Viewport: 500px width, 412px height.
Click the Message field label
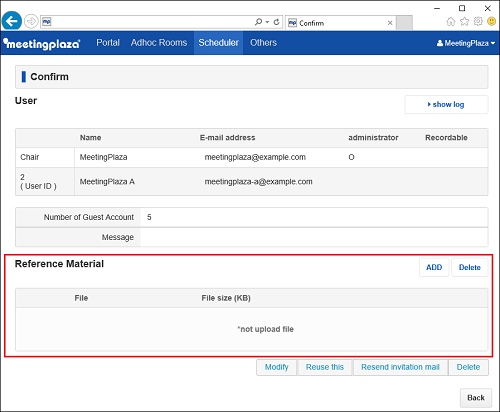point(118,237)
